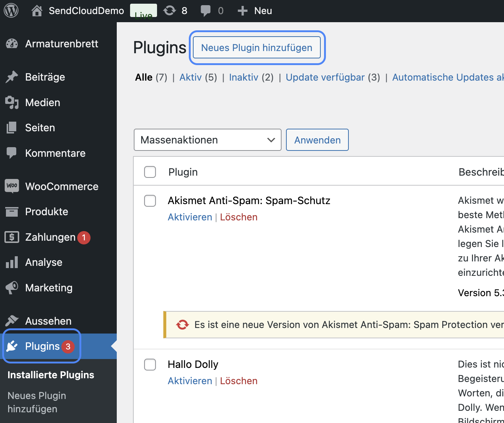The width and height of the screenshot is (504, 423).
Task: Open the Massenaktionen dropdown
Action: [208, 140]
